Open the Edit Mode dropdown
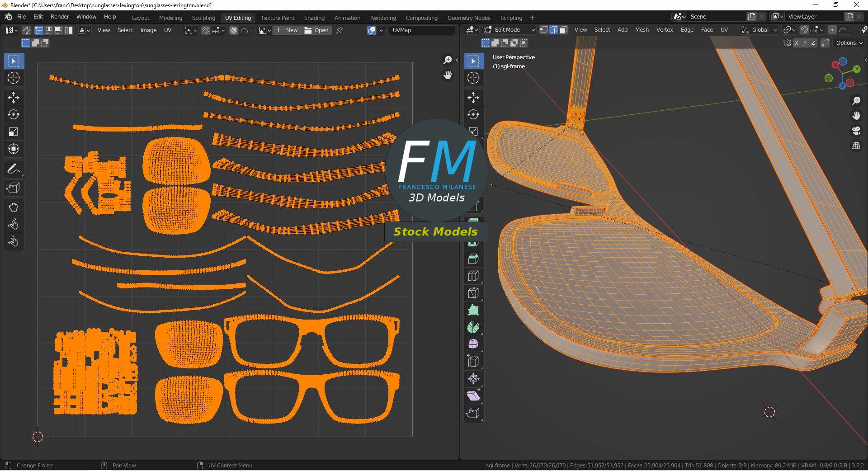The width and height of the screenshot is (868, 471). (x=509, y=30)
